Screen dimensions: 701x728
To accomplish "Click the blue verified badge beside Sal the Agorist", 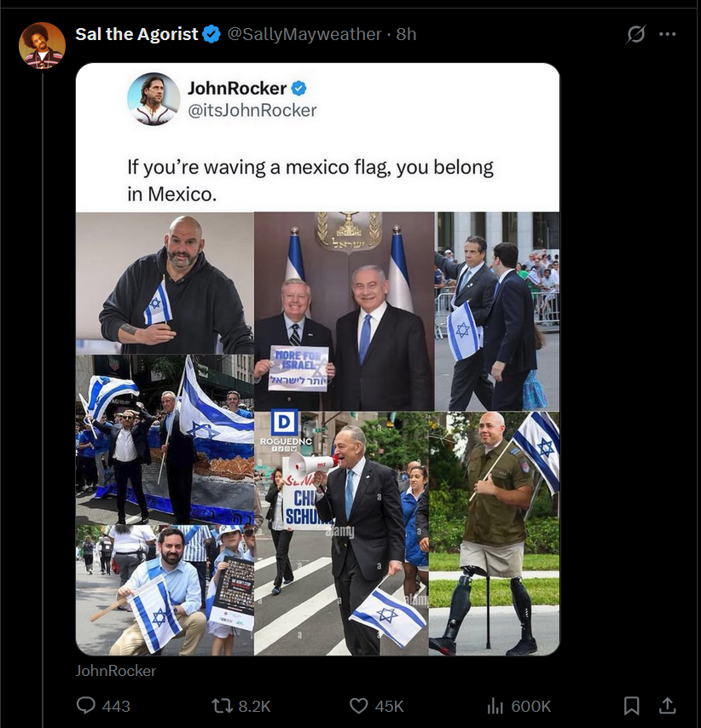I will [x=212, y=34].
